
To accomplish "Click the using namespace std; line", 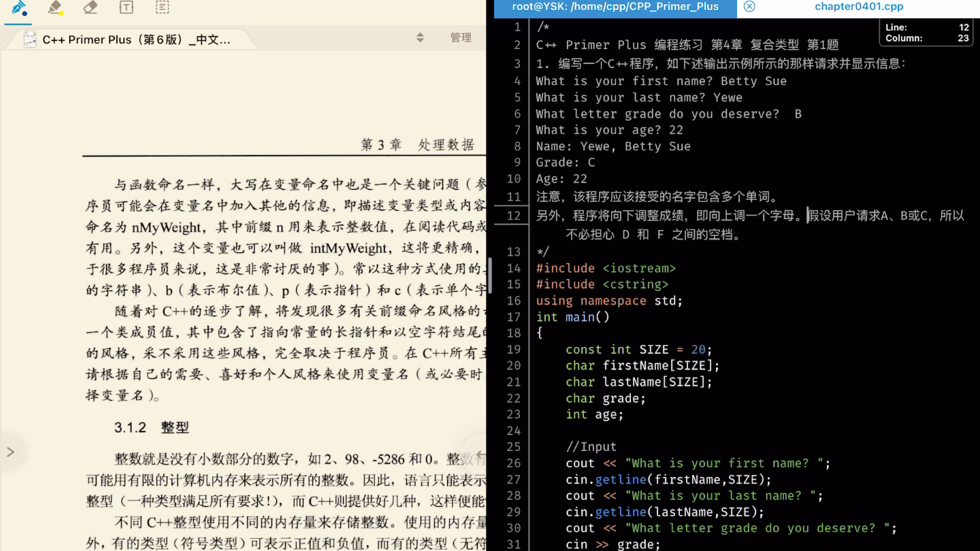I will [609, 301].
